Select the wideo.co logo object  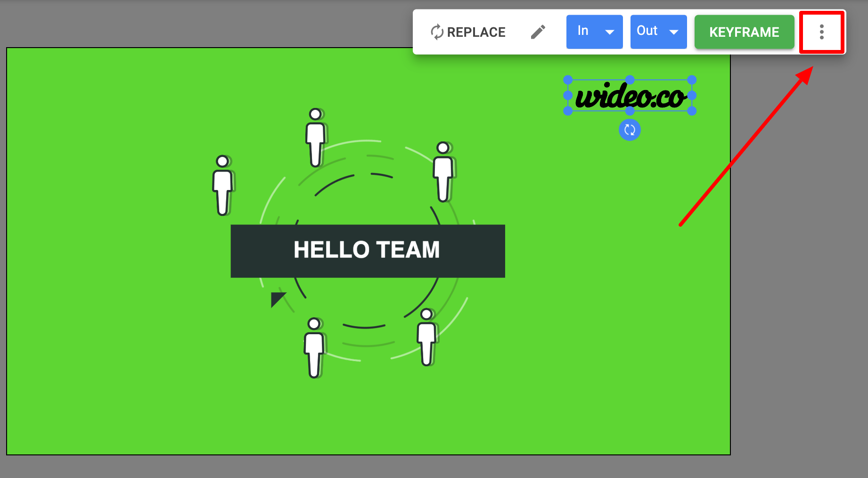pyautogui.click(x=630, y=96)
